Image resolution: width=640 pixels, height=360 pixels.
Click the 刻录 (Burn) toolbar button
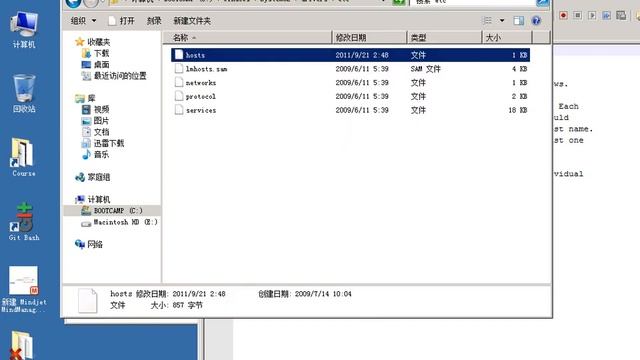154,20
